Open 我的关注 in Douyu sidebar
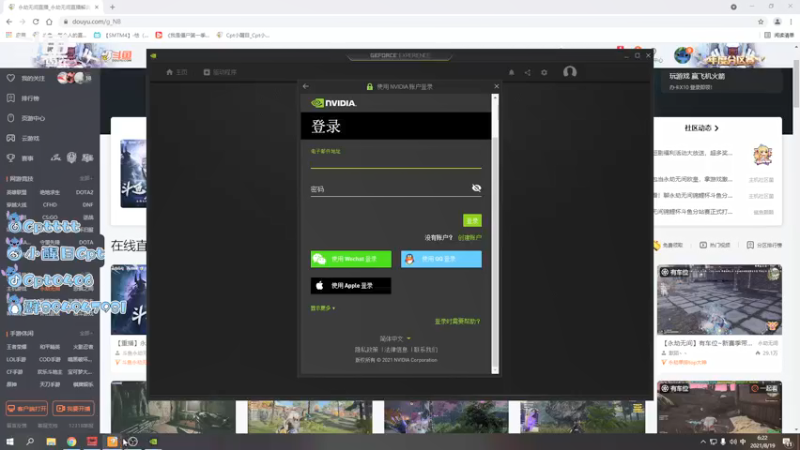800x450 pixels. tap(26, 78)
